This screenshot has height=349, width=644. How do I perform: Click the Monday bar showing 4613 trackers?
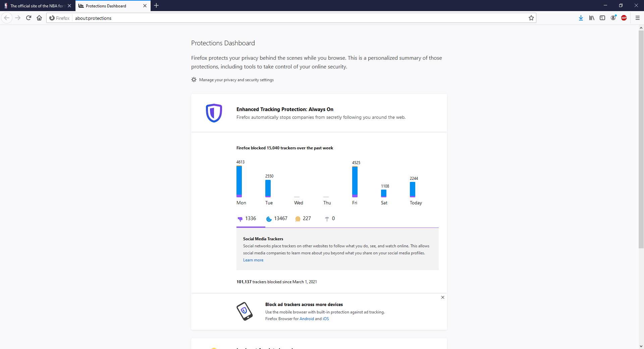(239, 181)
